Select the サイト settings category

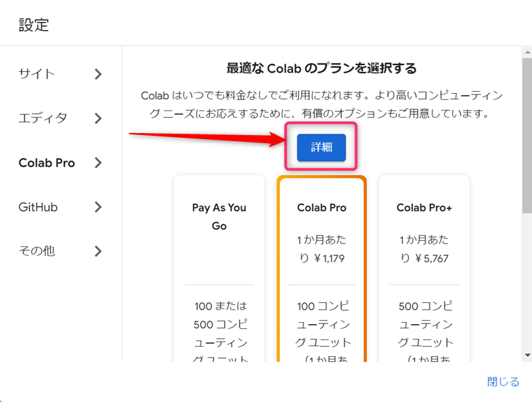tap(37, 74)
